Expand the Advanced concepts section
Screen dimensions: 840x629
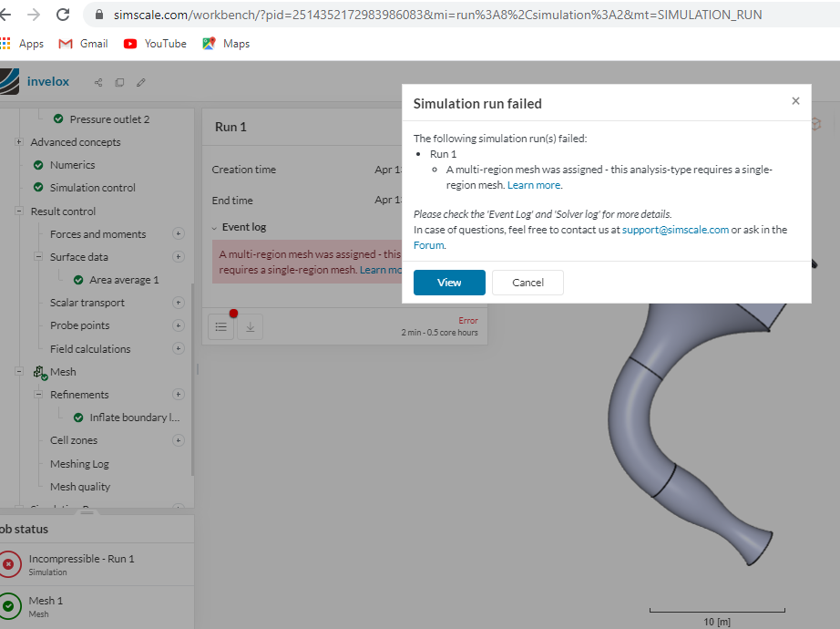(20, 142)
